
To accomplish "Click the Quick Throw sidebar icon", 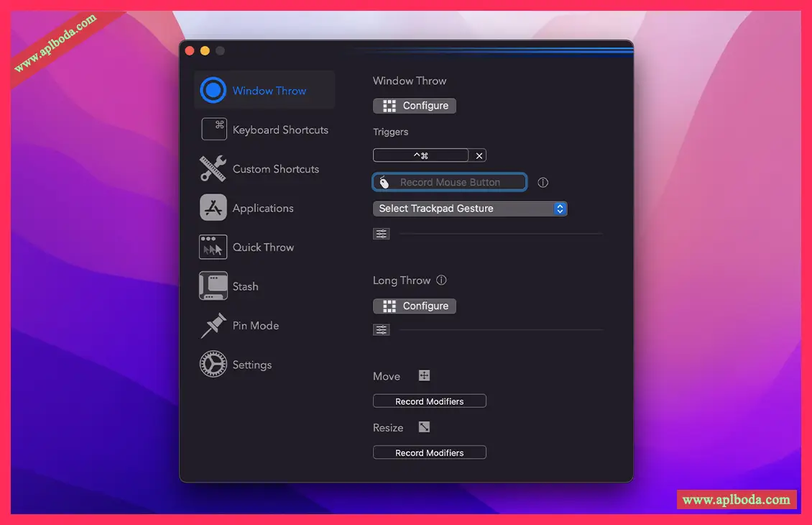I will (x=213, y=247).
